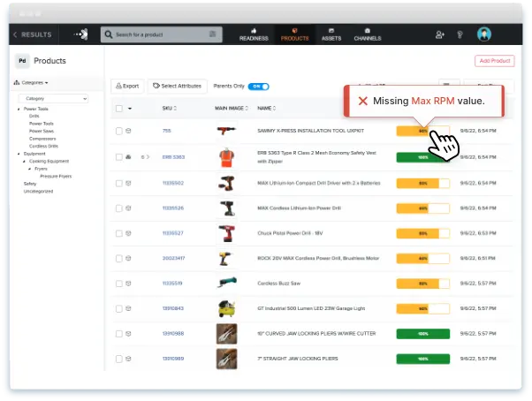
Task: Select Compressors category
Action: tap(42, 139)
